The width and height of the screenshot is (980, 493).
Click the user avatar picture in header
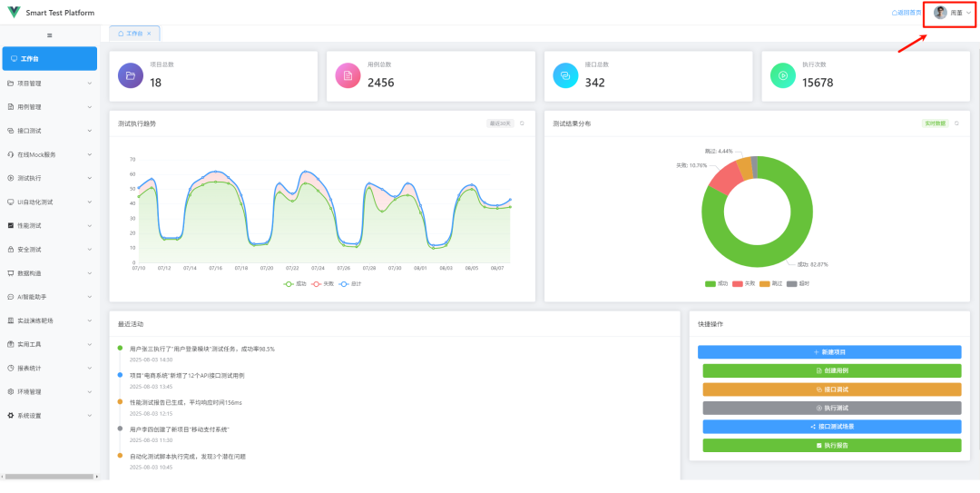point(940,13)
